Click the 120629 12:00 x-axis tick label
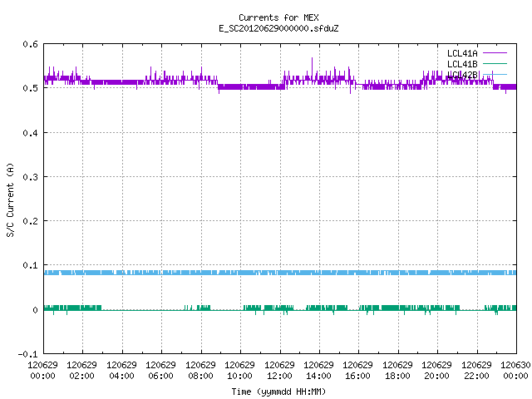 pyautogui.click(x=279, y=370)
